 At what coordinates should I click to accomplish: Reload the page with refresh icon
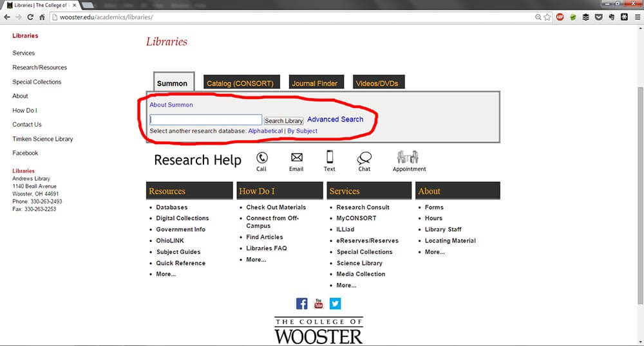coord(30,17)
